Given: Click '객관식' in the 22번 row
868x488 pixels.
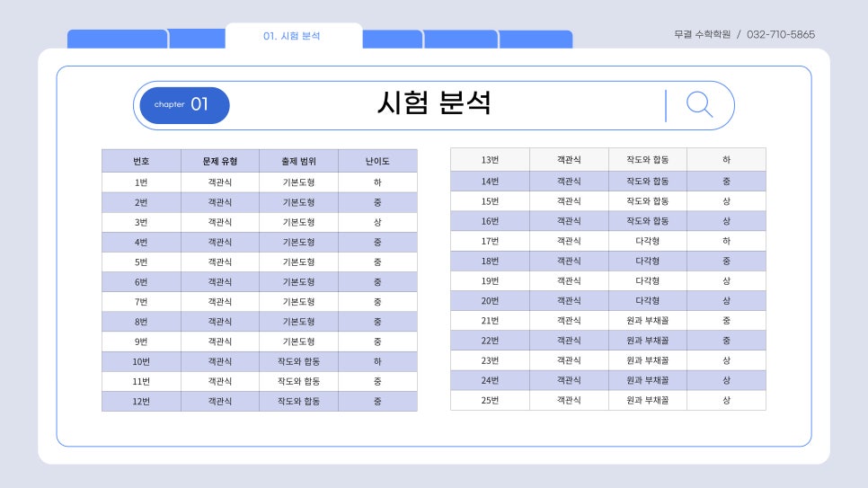Looking at the screenshot, I should [569, 341].
